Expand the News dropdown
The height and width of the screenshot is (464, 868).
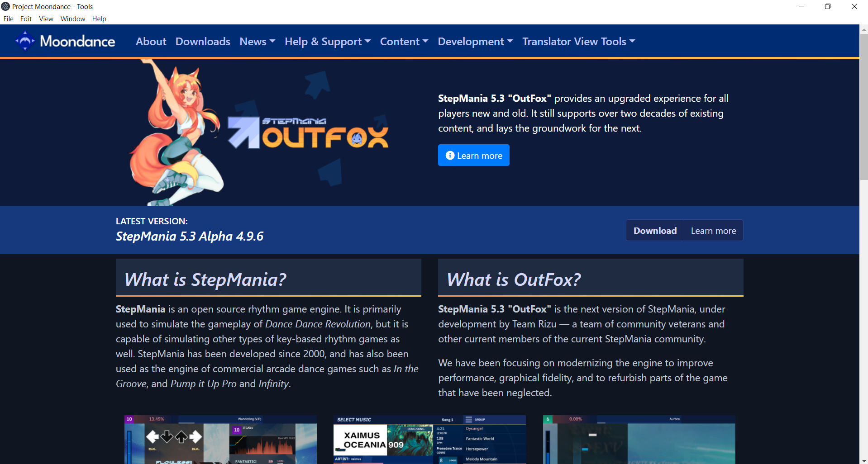257,42
